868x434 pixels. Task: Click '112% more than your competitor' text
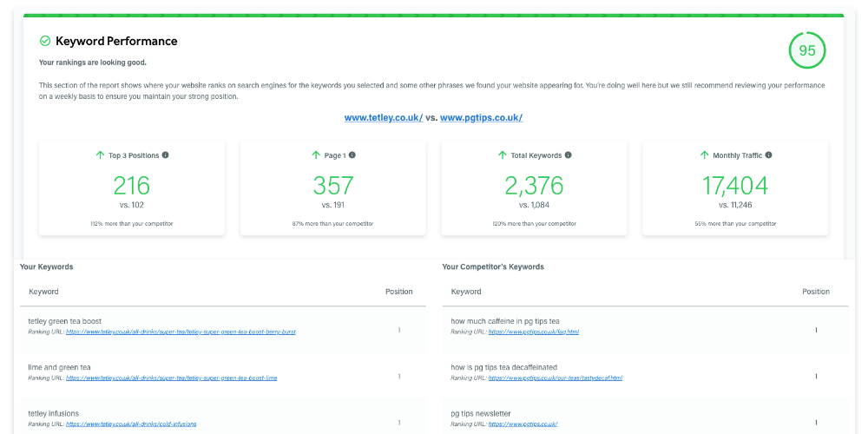point(132,224)
